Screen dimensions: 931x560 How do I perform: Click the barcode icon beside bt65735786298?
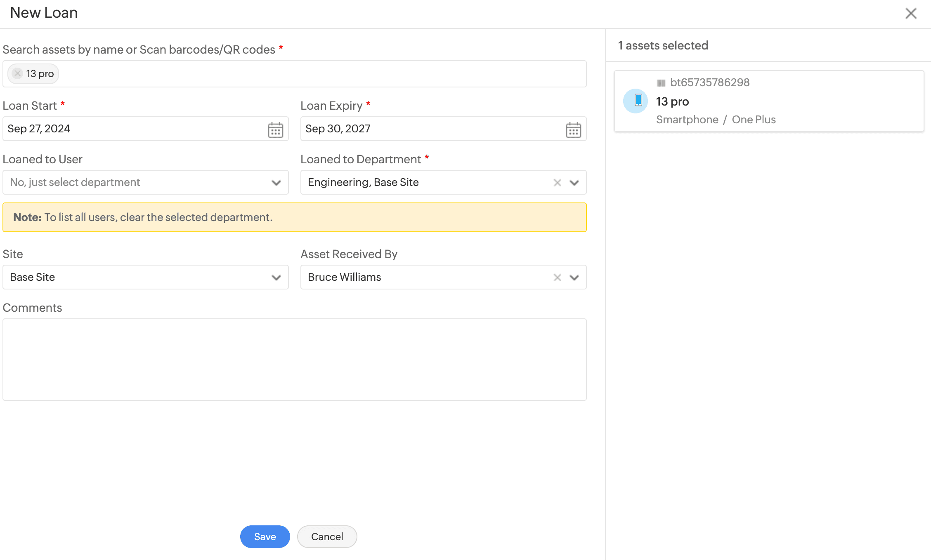click(661, 83)
